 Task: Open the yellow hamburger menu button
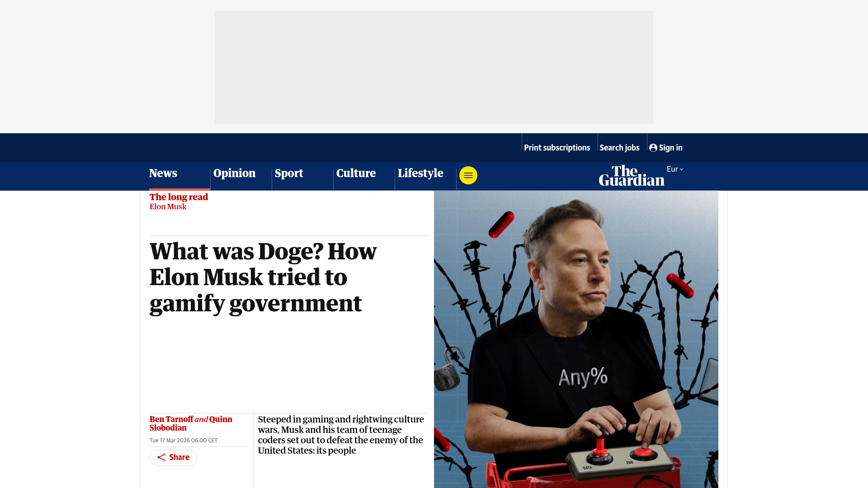(468, 175)
